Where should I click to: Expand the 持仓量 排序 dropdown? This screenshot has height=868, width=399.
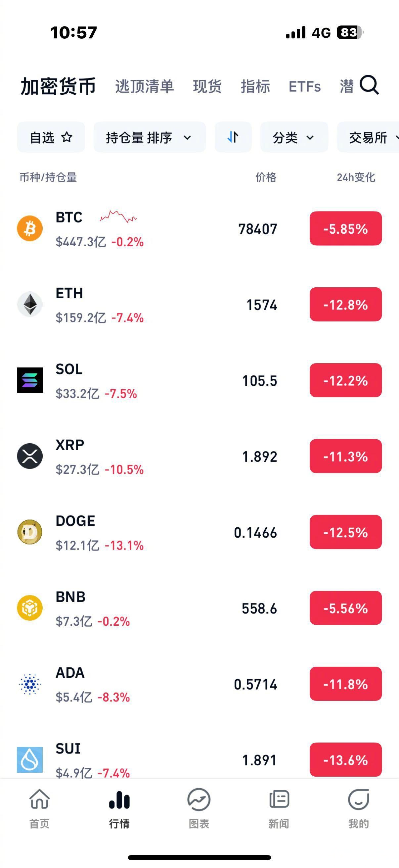pos(150,137)
